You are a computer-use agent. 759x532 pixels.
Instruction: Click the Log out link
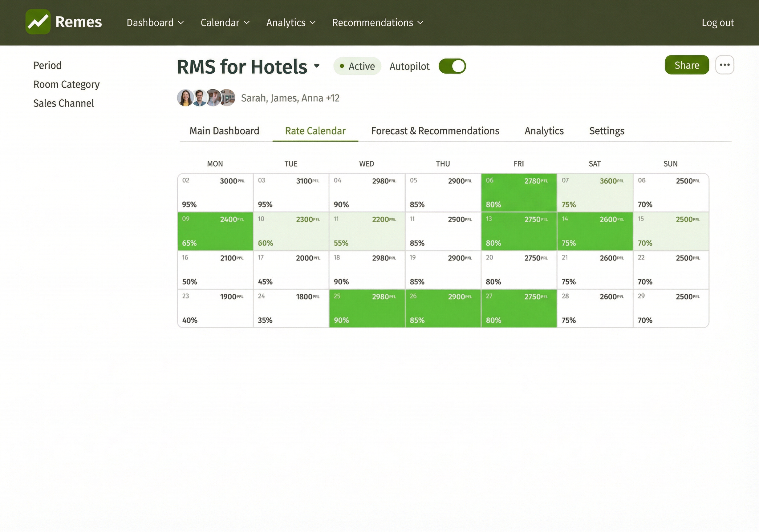click(717, 22)
